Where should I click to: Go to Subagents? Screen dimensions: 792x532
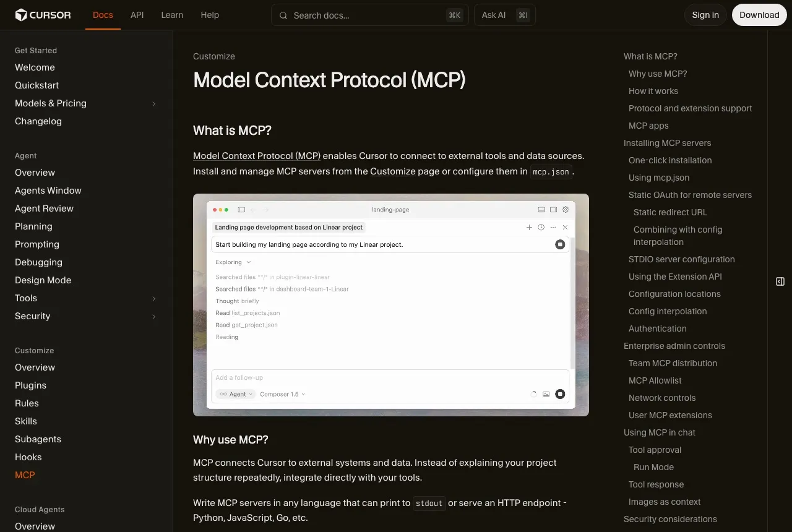pos(38,439)
